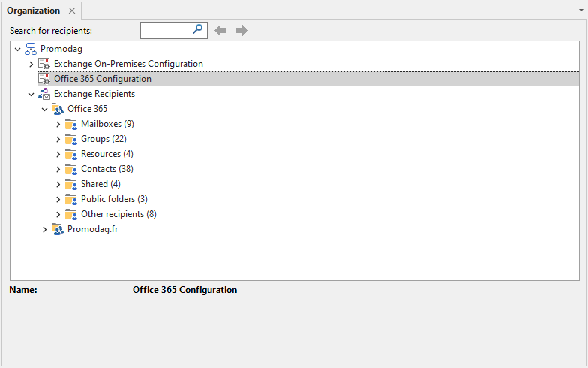
Task: Click the Exchange On-Premises Configuration icon
Action: (44, 64)
